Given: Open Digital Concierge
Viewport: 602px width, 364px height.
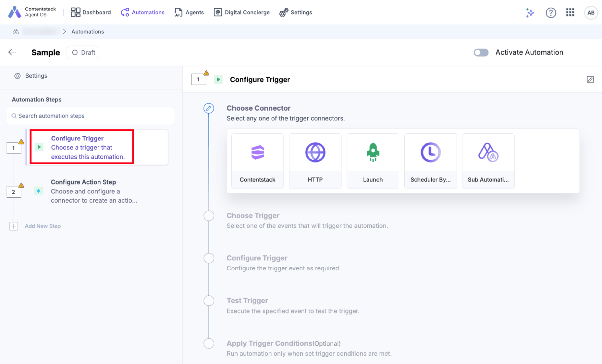Looking at the screenshot, I should point(242,12).
